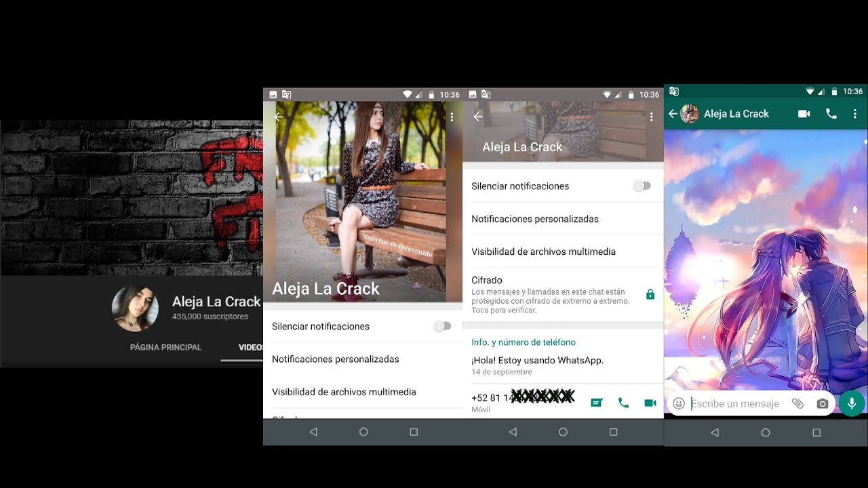Click the YouTube channel profile picture

135,308
